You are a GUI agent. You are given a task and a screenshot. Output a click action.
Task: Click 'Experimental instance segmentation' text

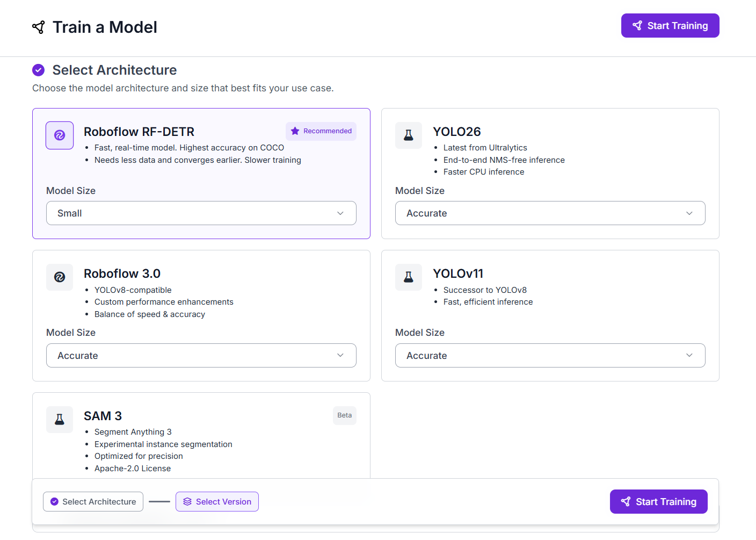[x=163, y=444]
